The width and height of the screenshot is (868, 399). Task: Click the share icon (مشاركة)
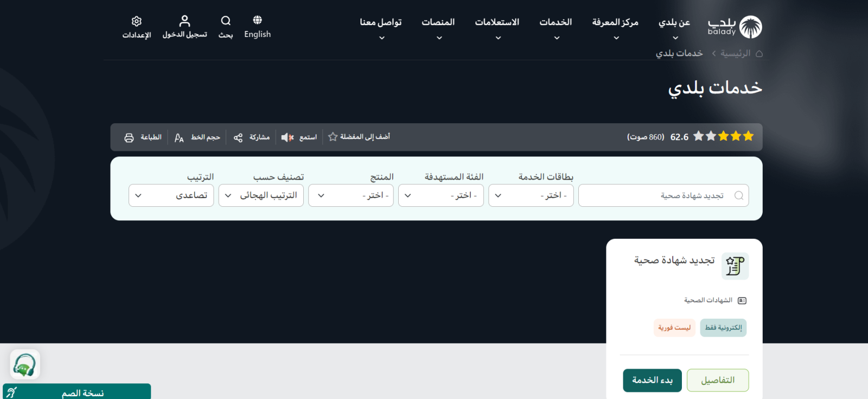(238, 137)
